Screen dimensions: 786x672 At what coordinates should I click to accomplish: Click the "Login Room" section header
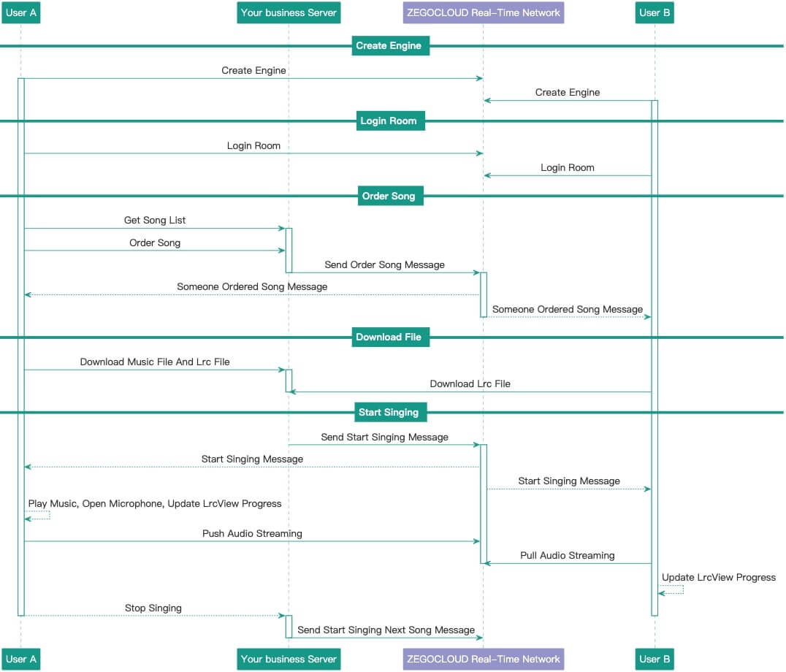388,121
